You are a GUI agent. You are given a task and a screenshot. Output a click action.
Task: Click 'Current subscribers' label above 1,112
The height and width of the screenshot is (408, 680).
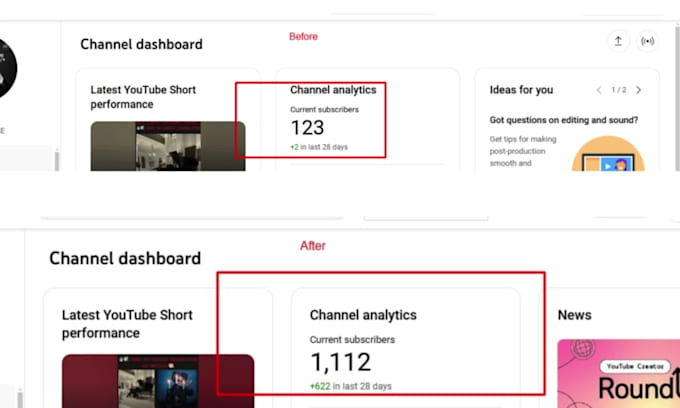[352, 339]
